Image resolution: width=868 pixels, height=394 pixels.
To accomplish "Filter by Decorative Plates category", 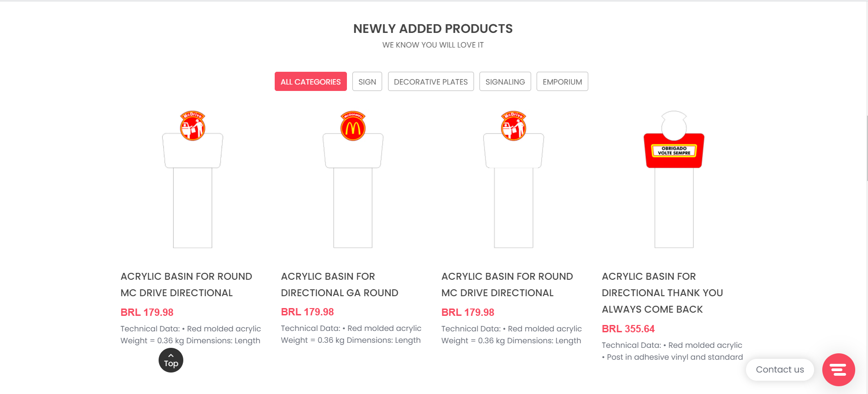I will coord(431,82).
